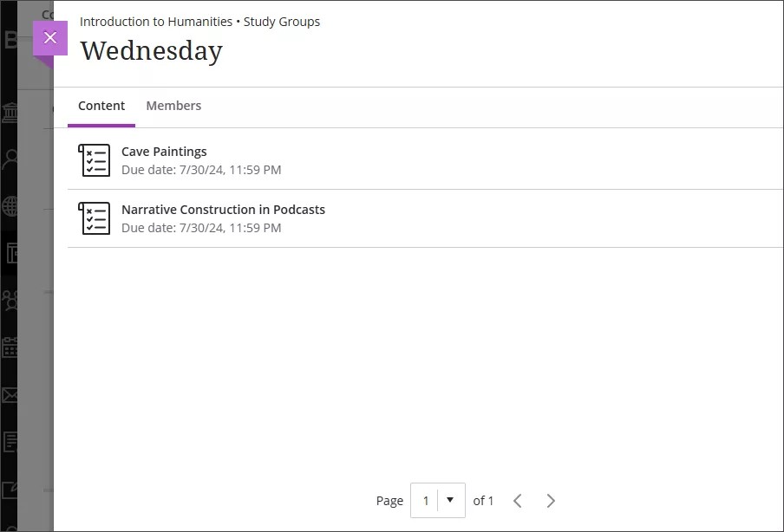Open the Institution Page from the sidebar
This screenshot has width=784, height=532.
(10, 112)
